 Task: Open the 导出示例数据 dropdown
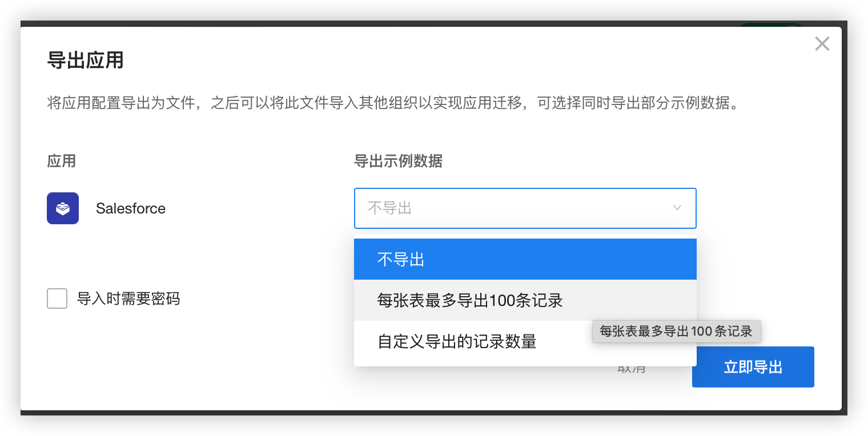pyautogui.click(x=525, y=208)
